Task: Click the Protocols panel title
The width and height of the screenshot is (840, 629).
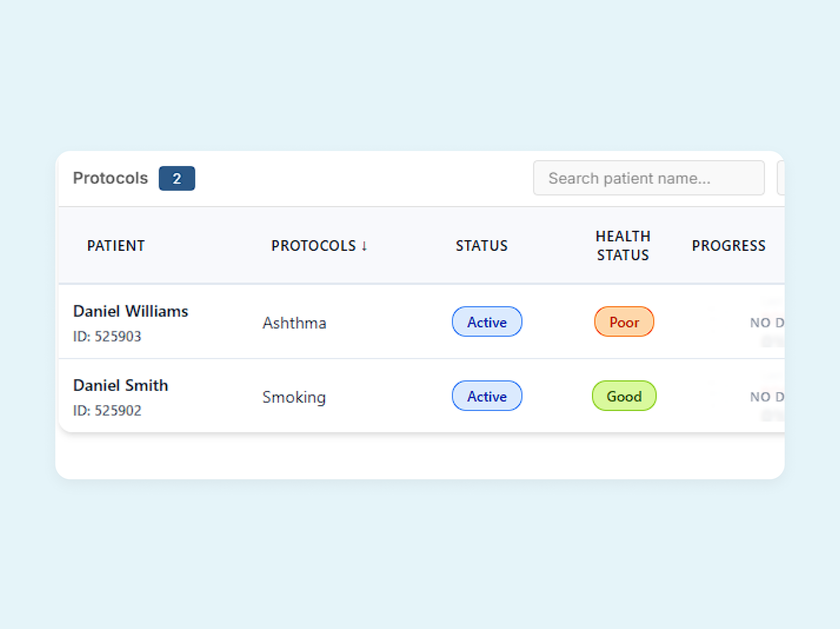Action: [x=110, y=178]
